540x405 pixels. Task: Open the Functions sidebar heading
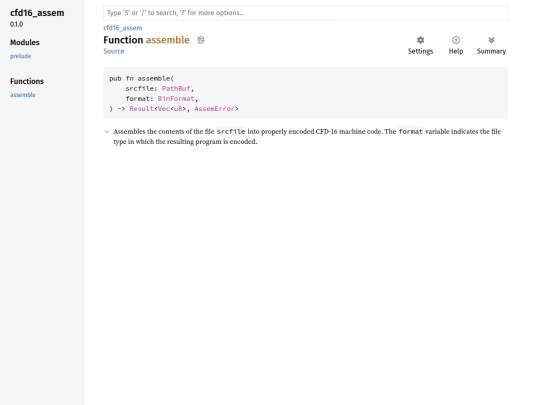point(27,82)
